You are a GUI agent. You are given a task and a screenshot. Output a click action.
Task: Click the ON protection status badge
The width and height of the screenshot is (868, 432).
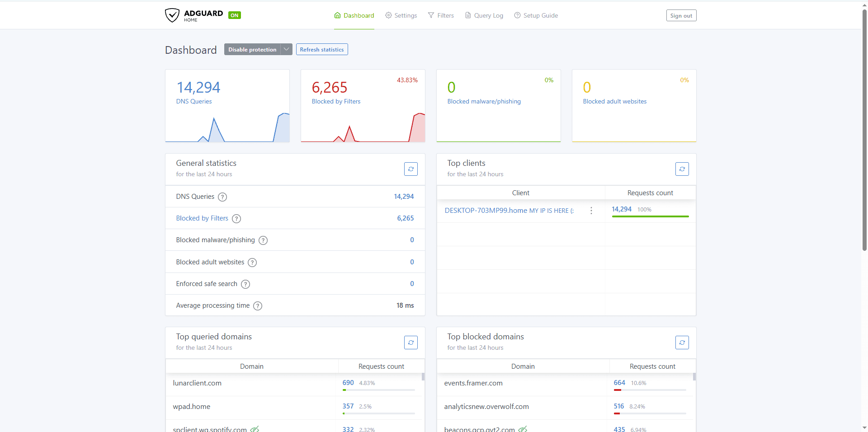(x=235, y=15)
